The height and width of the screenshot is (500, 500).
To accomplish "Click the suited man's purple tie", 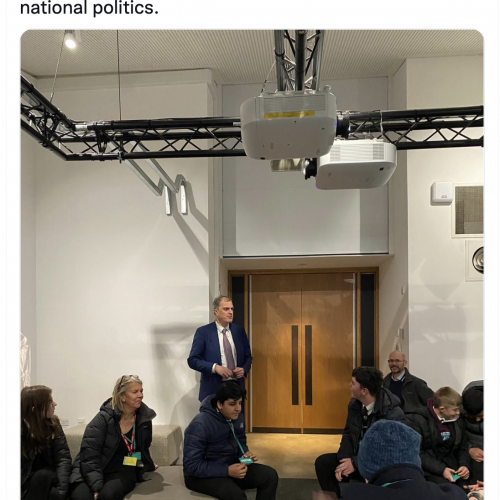I will (229, 349).
